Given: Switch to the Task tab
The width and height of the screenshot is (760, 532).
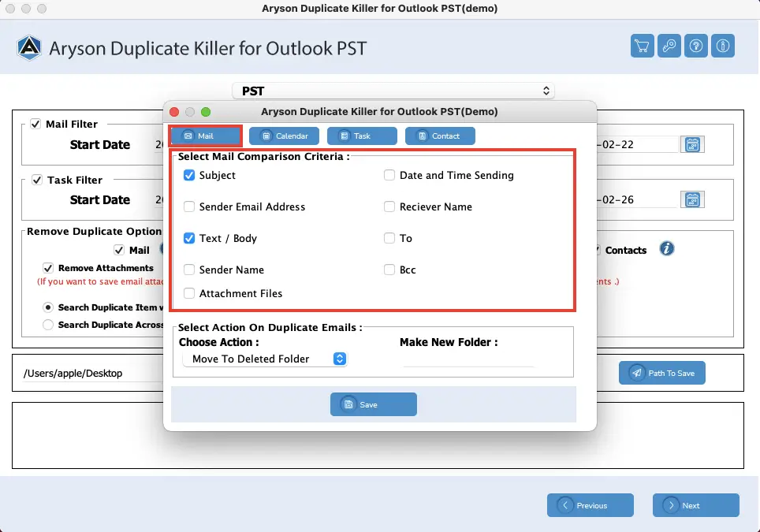Looking at the screenshot, I should click(362, 136).
